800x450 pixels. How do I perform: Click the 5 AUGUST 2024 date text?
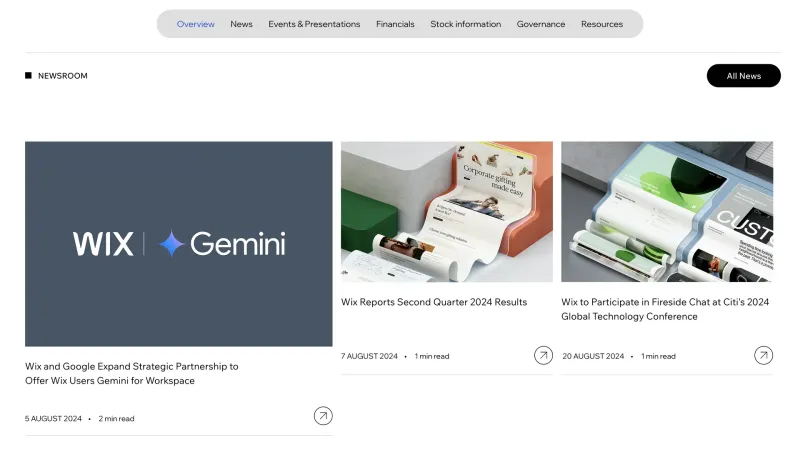pyautogui.click(x=53, y=418)
